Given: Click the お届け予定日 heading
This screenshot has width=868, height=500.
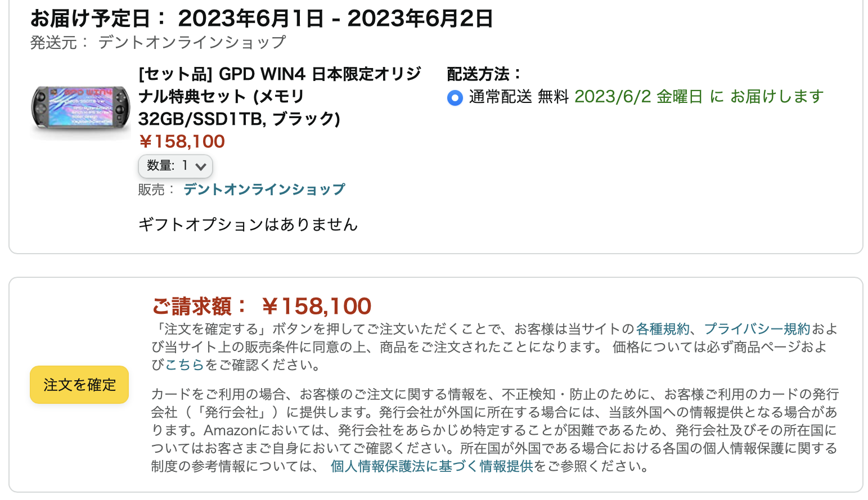Looking at the screenshot, I should coord(261,19).
